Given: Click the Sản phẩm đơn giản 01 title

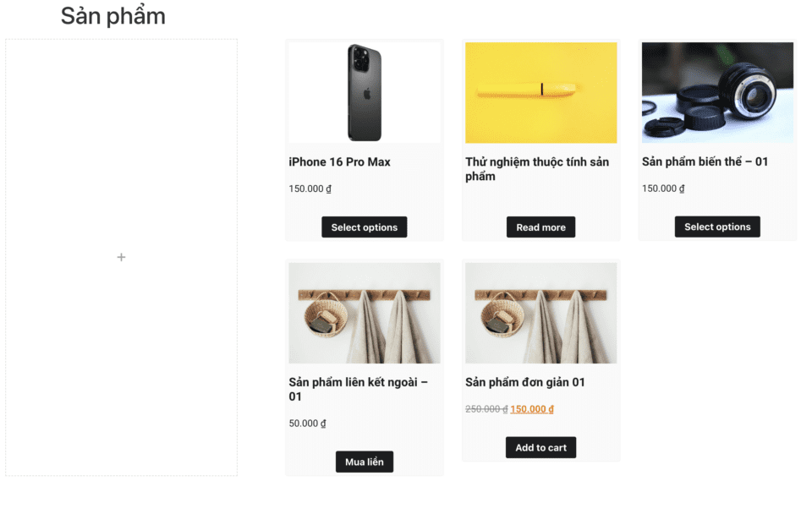Looking at the screenshot, I should [525, 382].
